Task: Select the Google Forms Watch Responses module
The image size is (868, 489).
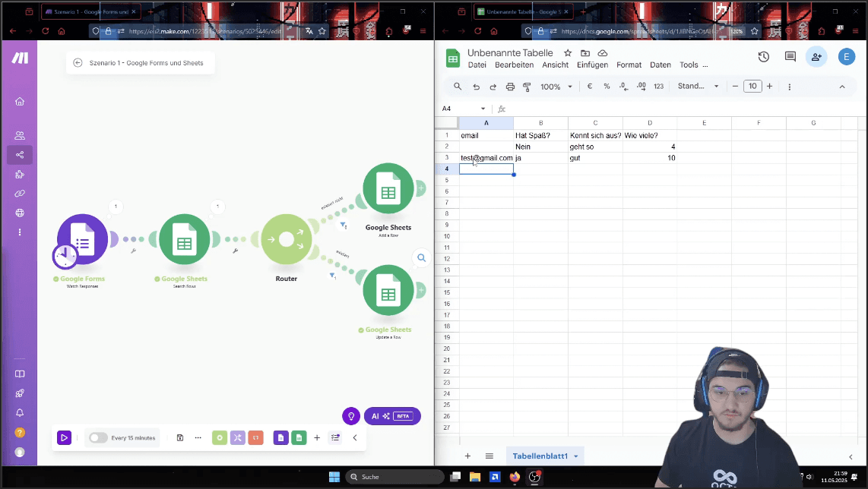Action: [83, 239]
